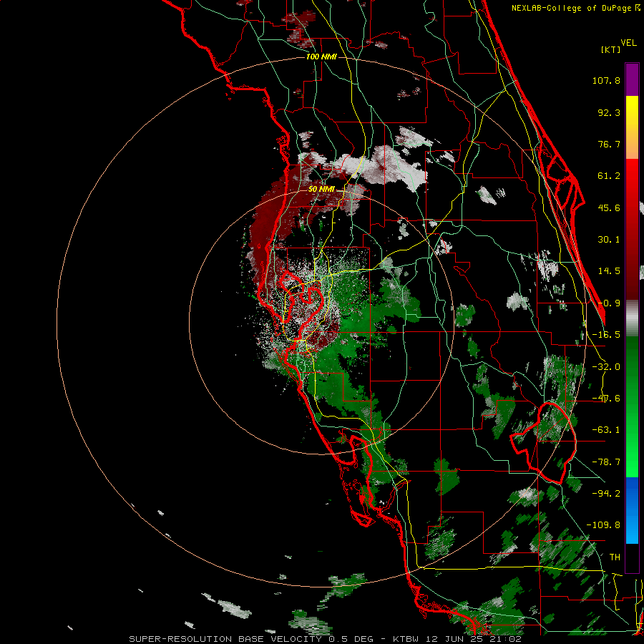Select the -94.2 velocity scale value

tap(606, 493)
